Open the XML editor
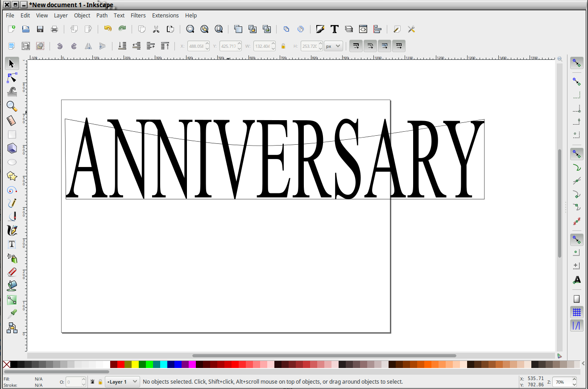 click(x=363, y=29)
